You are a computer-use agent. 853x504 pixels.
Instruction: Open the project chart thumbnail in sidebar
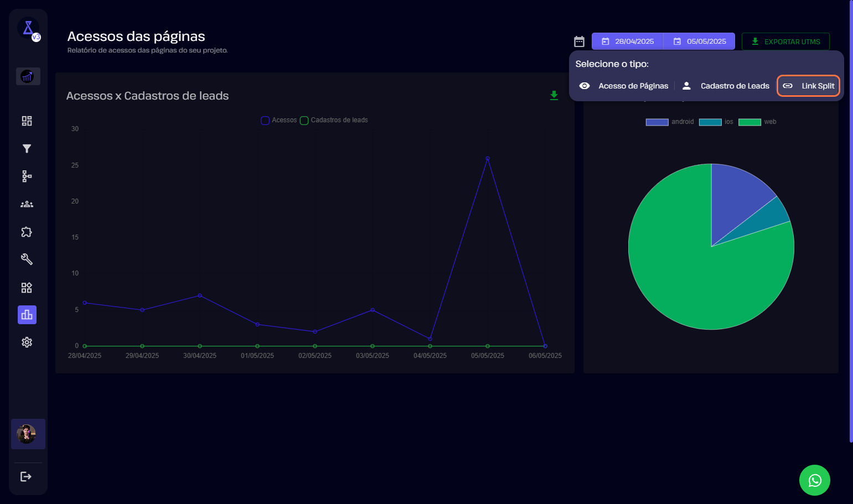pos(28,76)
